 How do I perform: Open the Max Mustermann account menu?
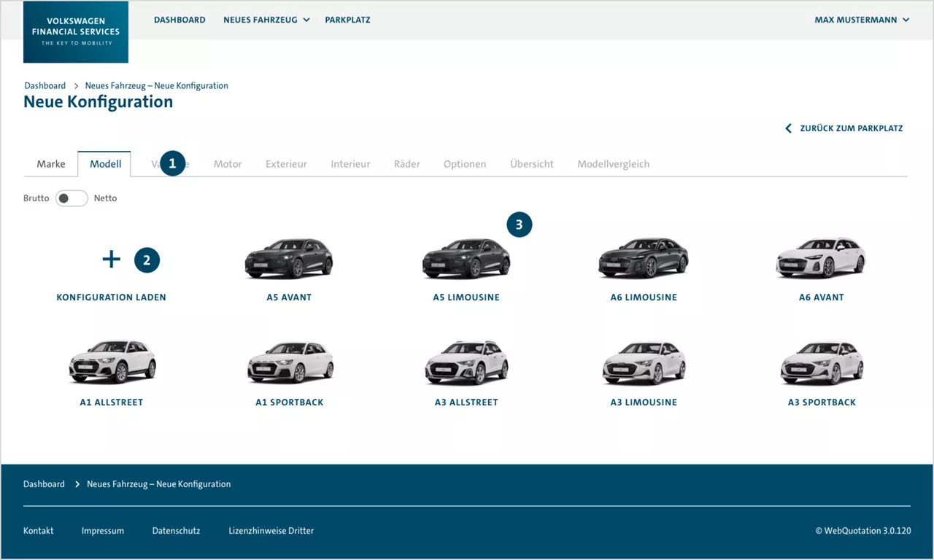coord(862,20)
